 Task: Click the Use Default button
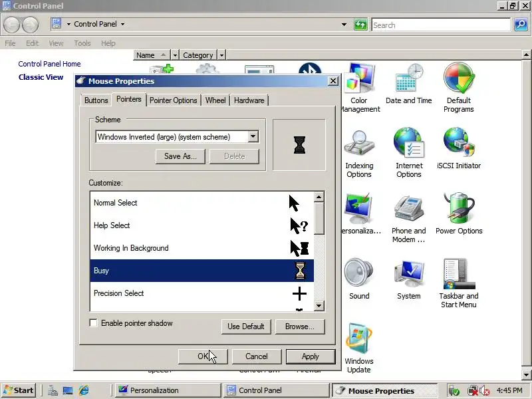pos(246,327)
